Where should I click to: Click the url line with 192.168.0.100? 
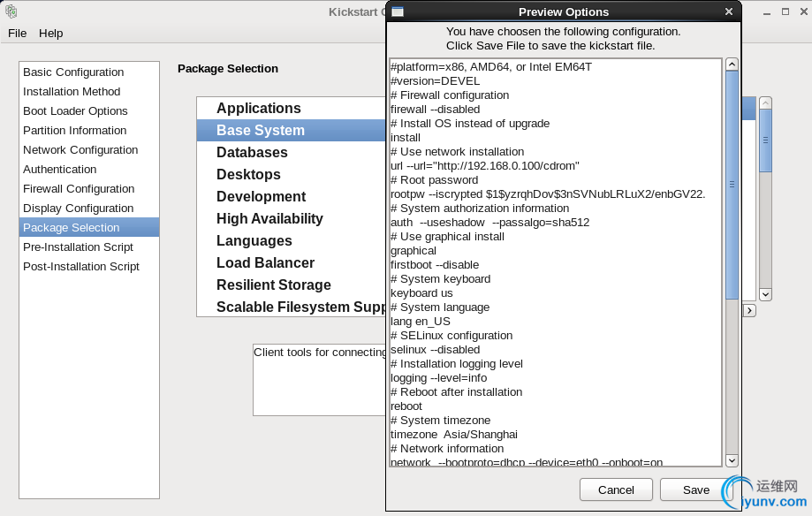485,166
